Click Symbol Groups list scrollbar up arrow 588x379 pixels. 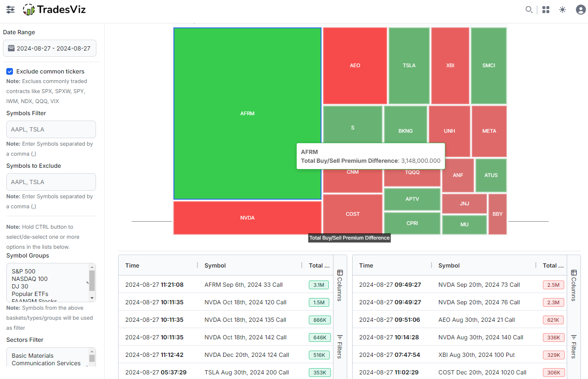[x=92, y=267]
